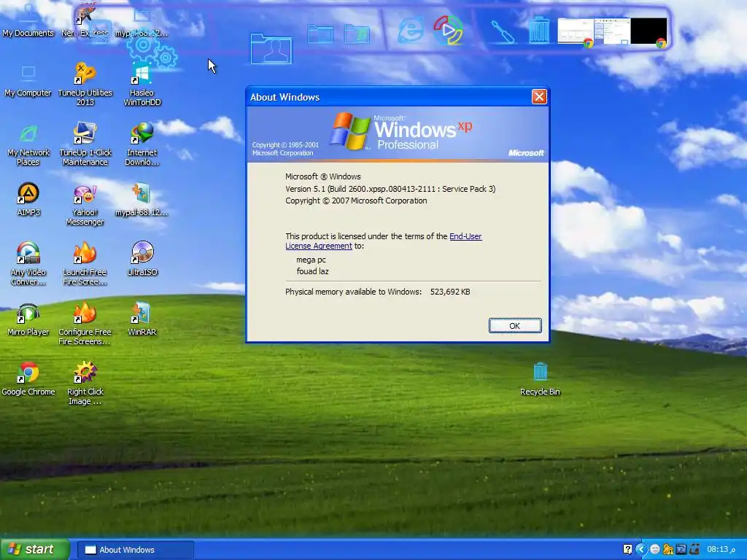Open Internet Download Manager shortcut
This screenshot has width=747, height=560.
(142, 145)
